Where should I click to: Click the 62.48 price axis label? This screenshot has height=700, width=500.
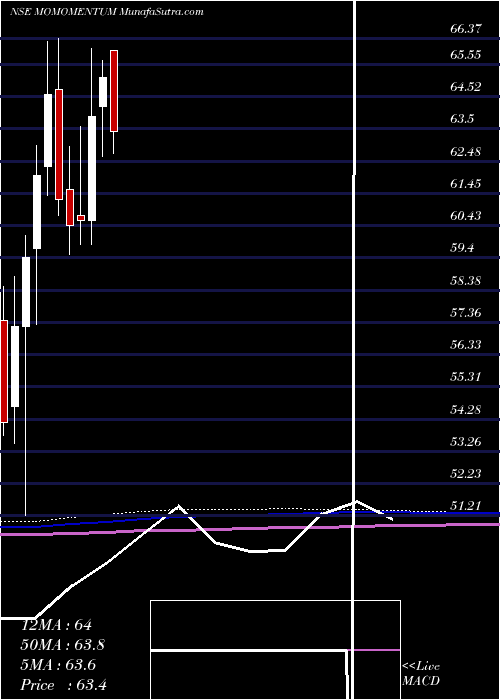(466, 151)
